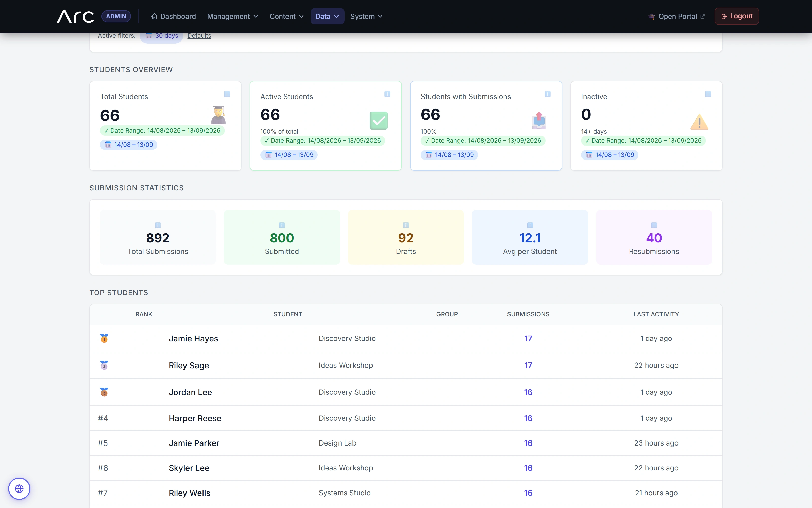
Task: Click Design Lab group cell
Action: click(337, 443)
